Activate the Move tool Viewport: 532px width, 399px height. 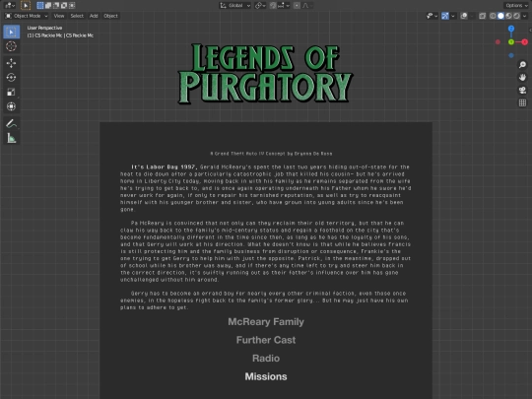coord(11,63)
